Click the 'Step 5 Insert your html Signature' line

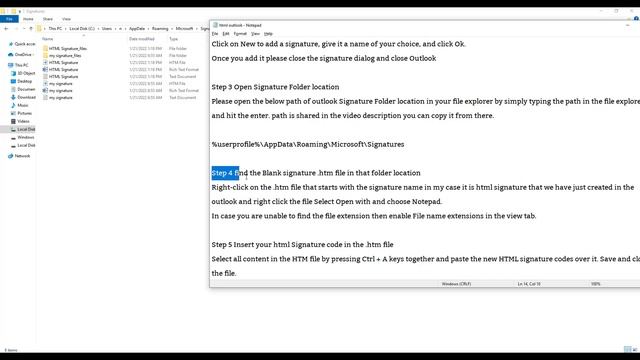point(302,244)
